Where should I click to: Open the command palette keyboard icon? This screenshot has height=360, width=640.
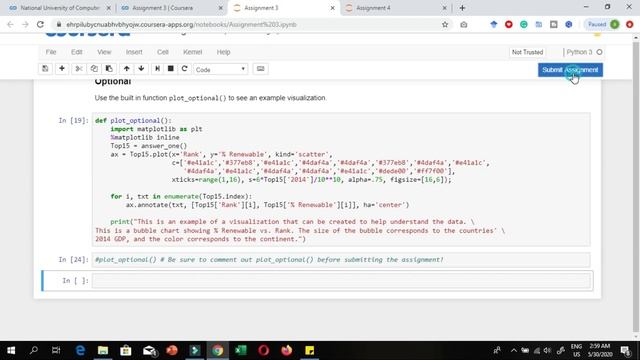pos(260,69)
